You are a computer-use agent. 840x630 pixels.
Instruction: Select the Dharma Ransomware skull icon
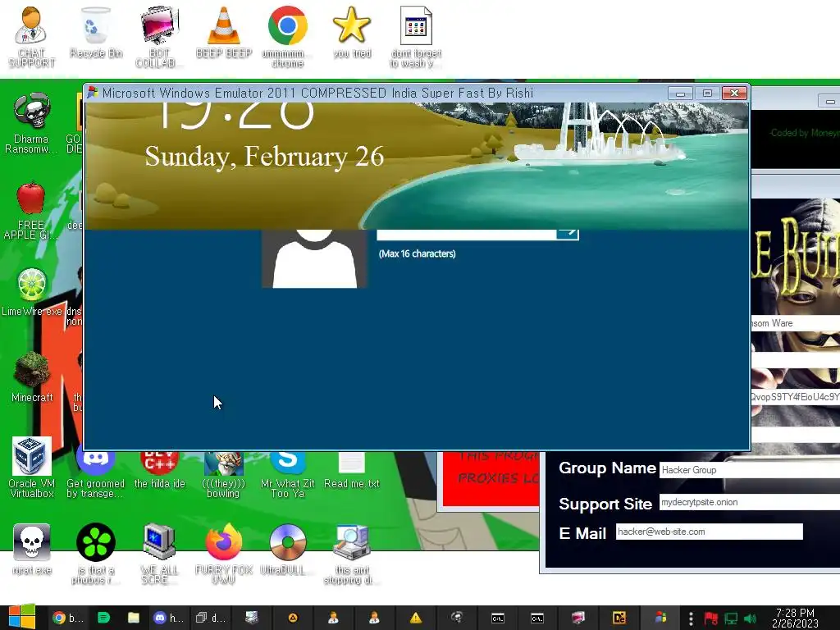(31, 122)
